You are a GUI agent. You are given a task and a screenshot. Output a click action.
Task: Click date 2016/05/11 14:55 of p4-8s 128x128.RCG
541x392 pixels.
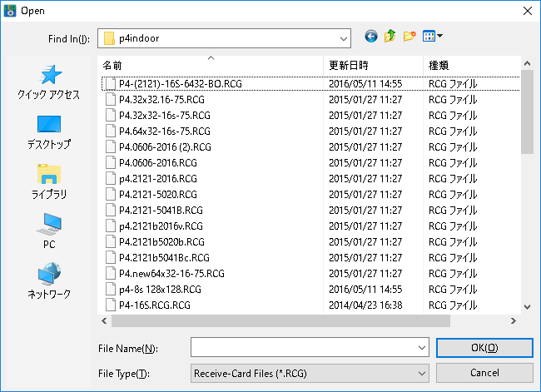pos(365,290)
